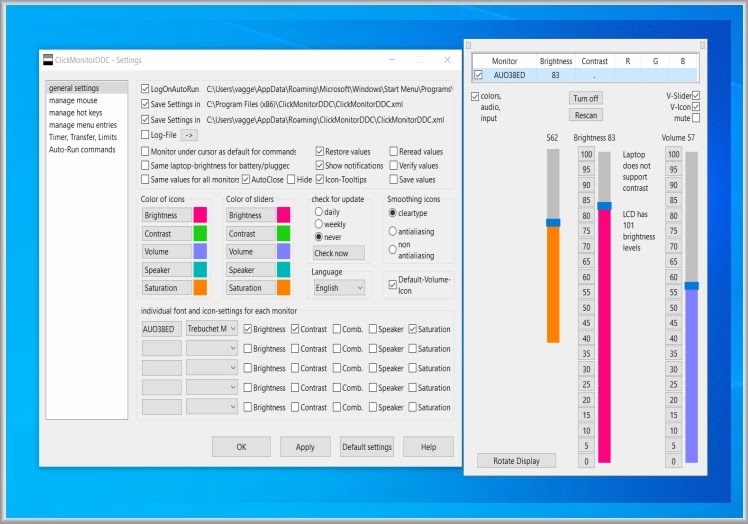Viewport: 748px width, 524px height.
Task: Enable the Hide checkbox
Action: click(291, 179)
